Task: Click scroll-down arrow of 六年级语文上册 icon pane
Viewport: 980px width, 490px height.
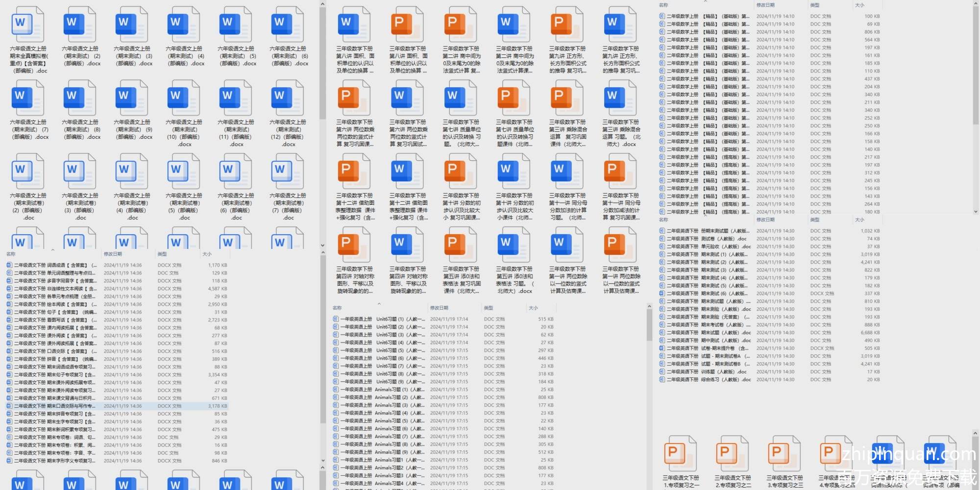Action: pos(322,245)
